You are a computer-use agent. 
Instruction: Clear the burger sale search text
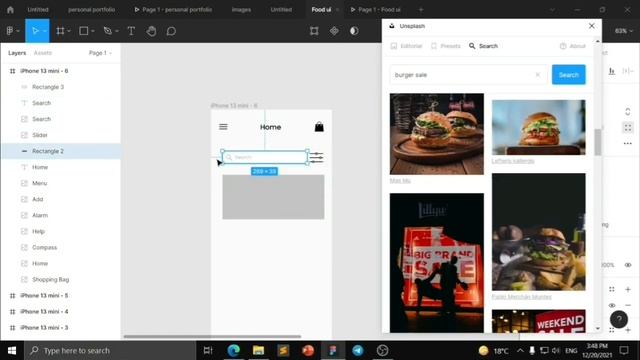538,75
